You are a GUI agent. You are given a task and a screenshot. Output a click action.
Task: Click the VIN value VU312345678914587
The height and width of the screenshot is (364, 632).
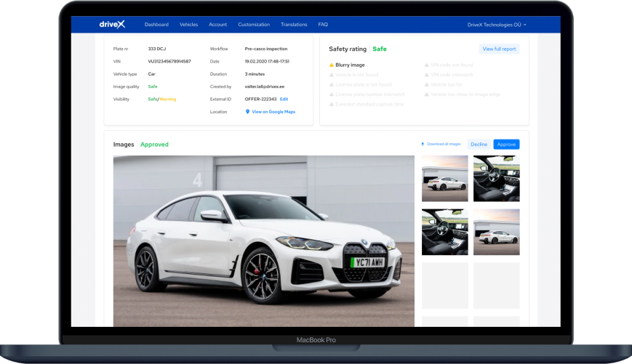click(x=169, y=61)
